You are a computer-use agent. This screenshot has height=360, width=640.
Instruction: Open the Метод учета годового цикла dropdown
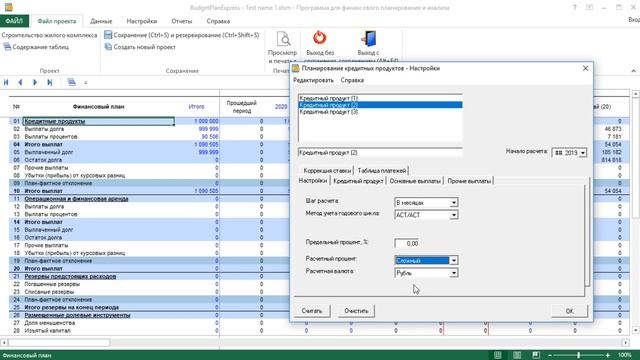(453, 215)
